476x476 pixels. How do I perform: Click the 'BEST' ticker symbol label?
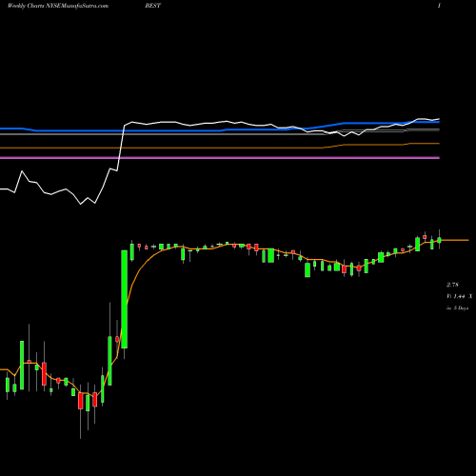click(153, 6)
